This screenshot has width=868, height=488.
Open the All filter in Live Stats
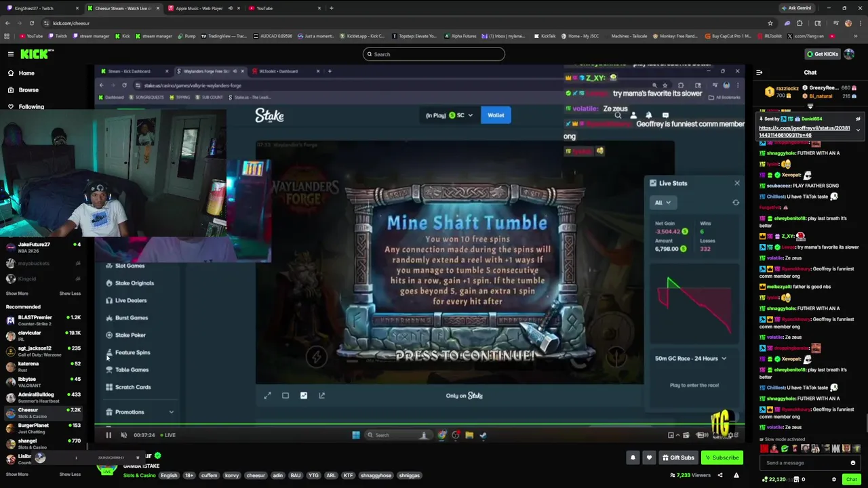point(662,203)
